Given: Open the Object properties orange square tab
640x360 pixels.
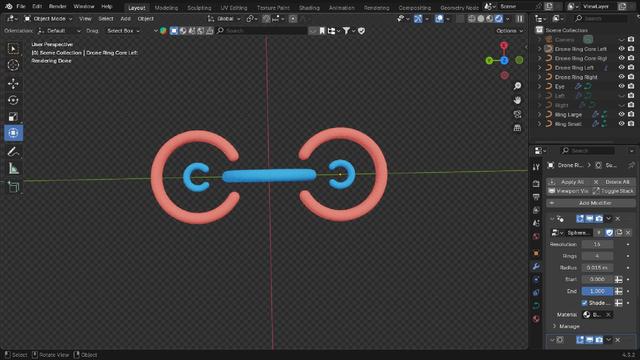Looking at the screenshot, I should click(x=536, y=253).
